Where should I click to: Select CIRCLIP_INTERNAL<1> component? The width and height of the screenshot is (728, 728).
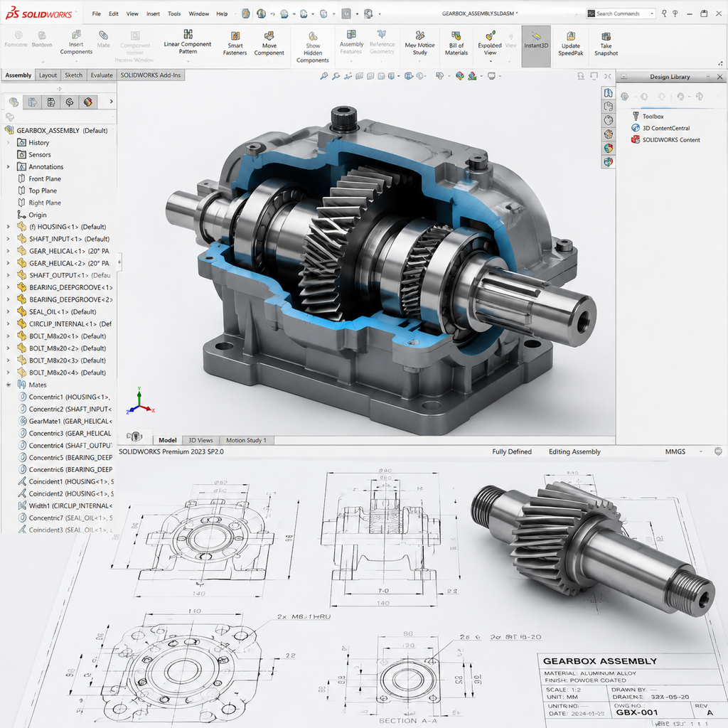[x=64, y=323]
